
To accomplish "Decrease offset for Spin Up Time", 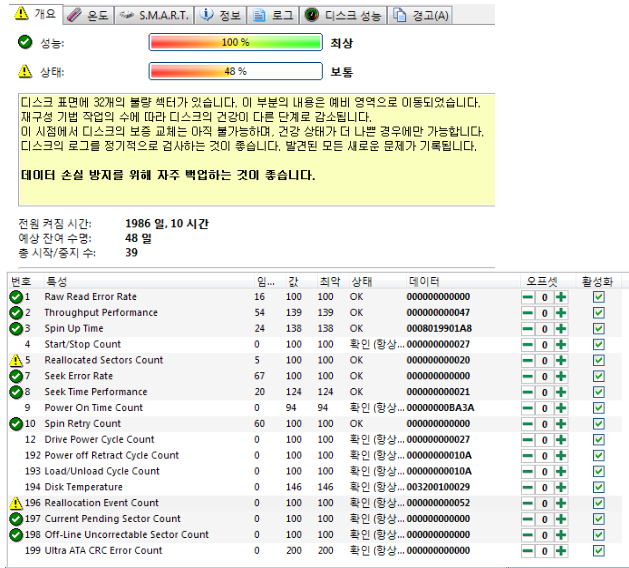I will click(x=528, y=329).
